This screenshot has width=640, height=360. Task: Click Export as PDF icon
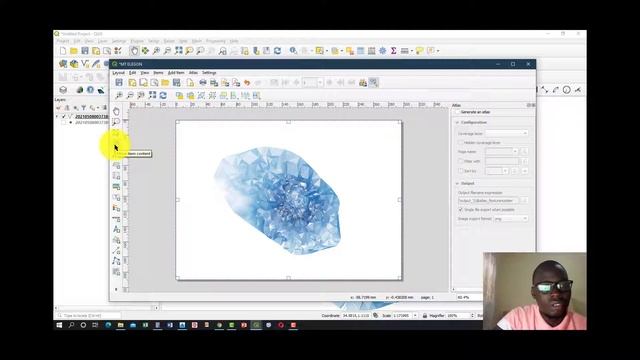pyautogui.click(x=236, y=82)
